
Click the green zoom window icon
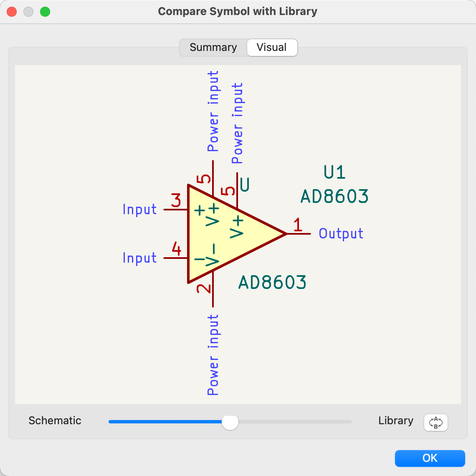pyautogui.click(x=45, y=12)
